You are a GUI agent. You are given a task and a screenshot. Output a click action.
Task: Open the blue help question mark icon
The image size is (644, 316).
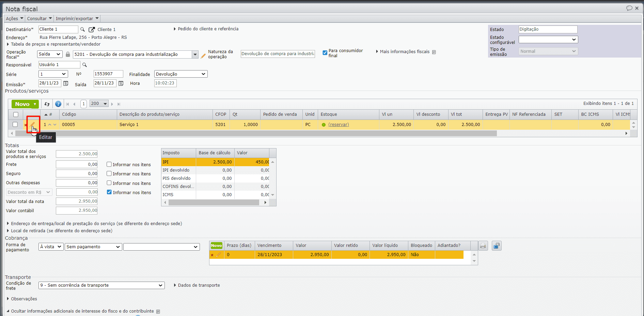[x=58, y=104]
